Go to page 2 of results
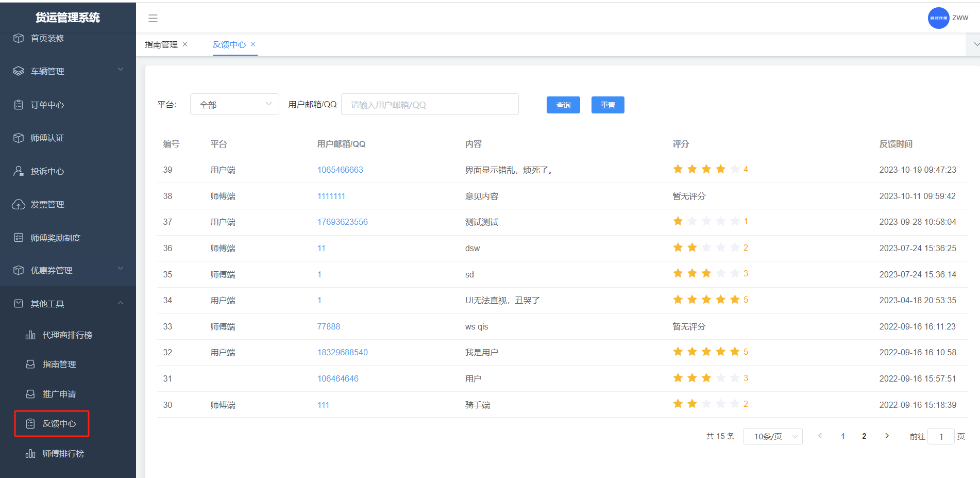980x478 pixels. [864, 436]
